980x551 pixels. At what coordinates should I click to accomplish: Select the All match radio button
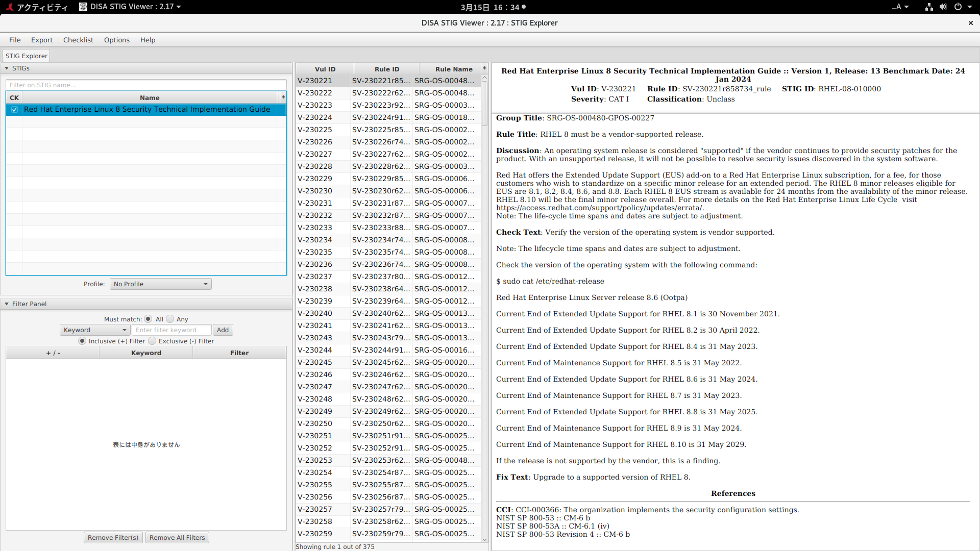[x=148, y=319]
